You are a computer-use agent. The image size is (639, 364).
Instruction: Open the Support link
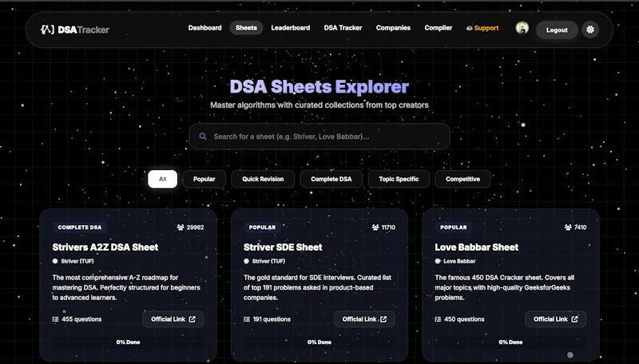[x=482, y=28]
